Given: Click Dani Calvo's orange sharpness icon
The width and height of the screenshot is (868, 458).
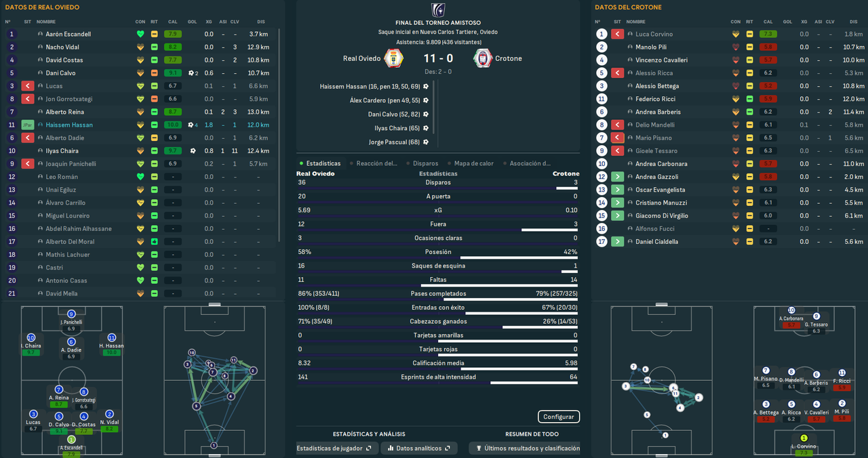Looking at the screenshot, I should (x=155, y=73).
